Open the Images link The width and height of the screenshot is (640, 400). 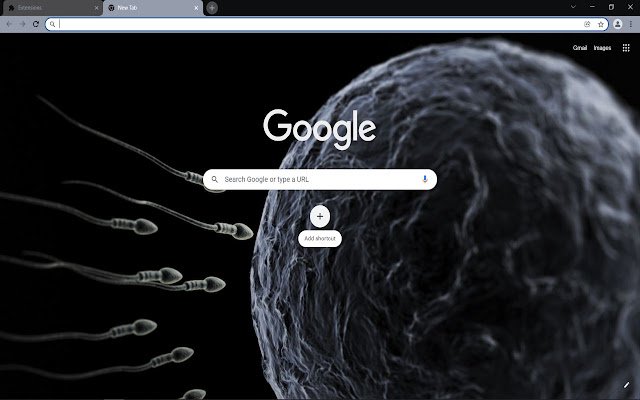602,48
